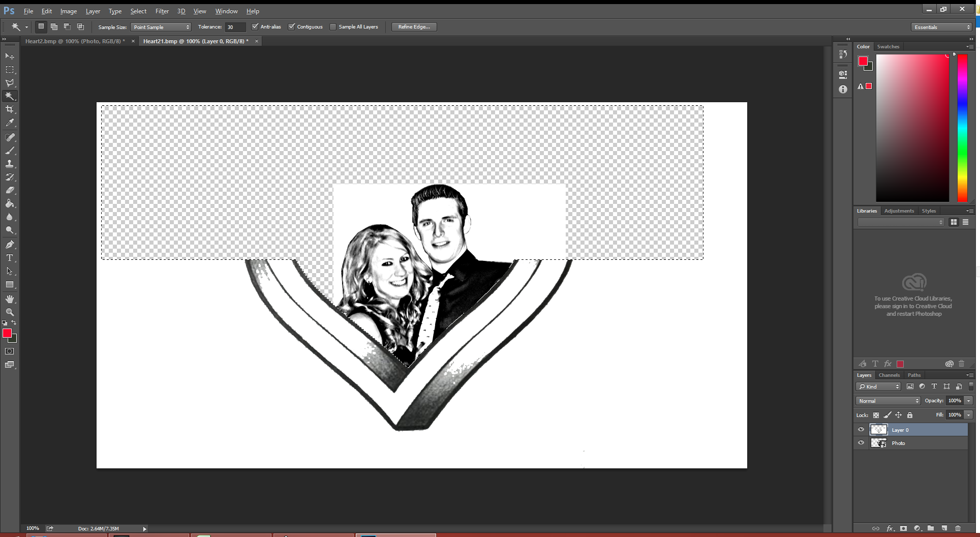Open the Layers panel flyout menu
This screenshot has width=980, height=537.
click(970, 375)
